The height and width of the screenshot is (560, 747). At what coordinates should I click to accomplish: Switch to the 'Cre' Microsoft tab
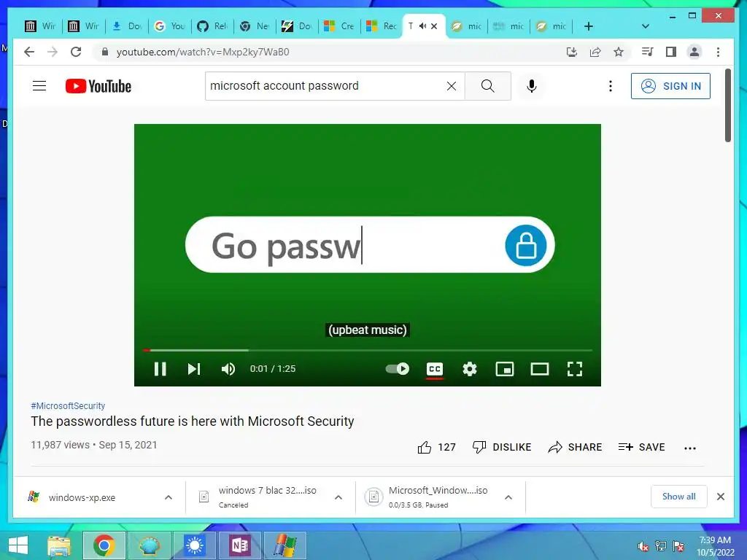pos(339,26)
